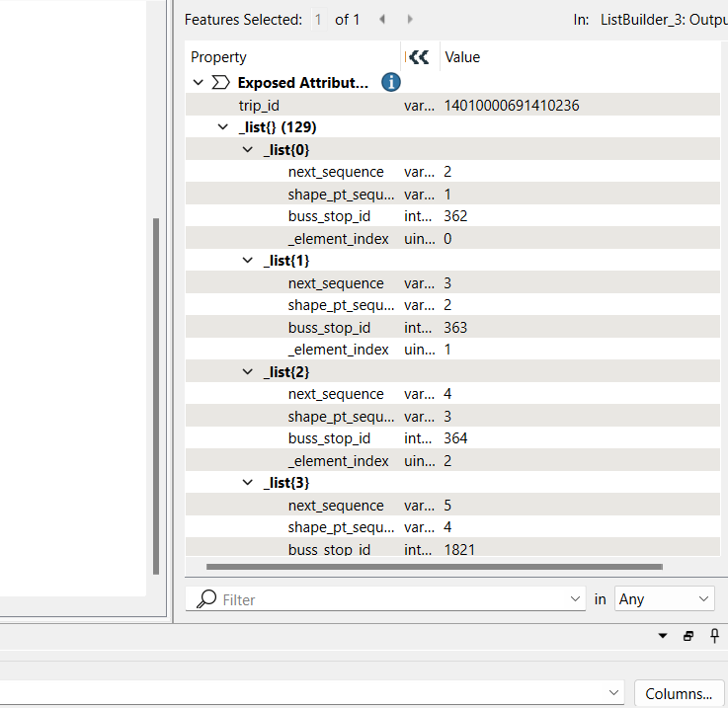
Task: Click the _list{1} label
Action: pyautogui.click(x=286, y=261)
